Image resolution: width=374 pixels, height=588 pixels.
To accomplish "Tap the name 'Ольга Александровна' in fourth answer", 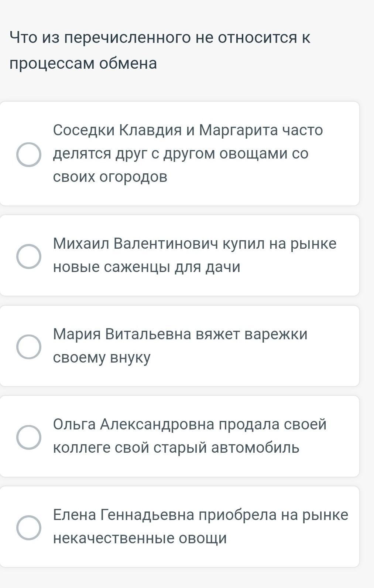I will pos(133,424).
